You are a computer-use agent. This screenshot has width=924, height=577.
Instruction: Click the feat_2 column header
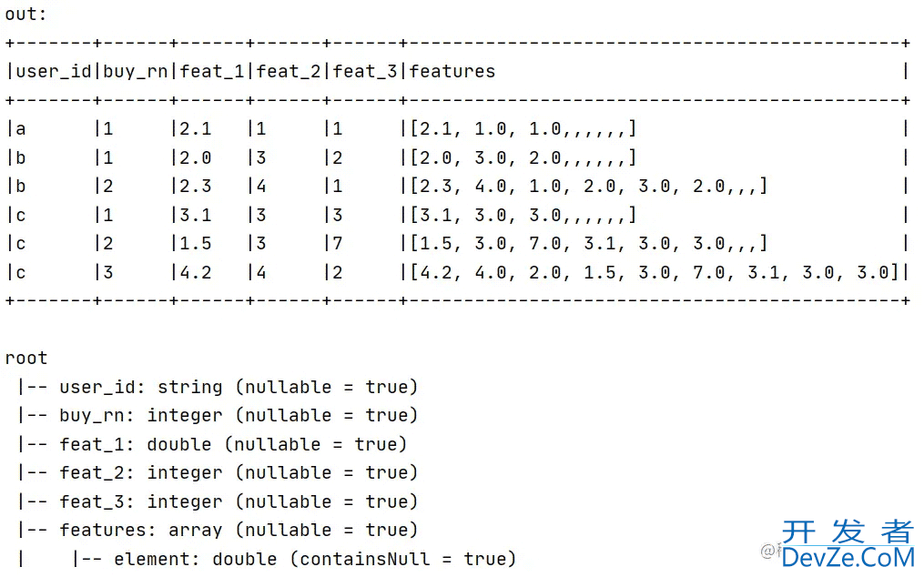pos(289,72)
